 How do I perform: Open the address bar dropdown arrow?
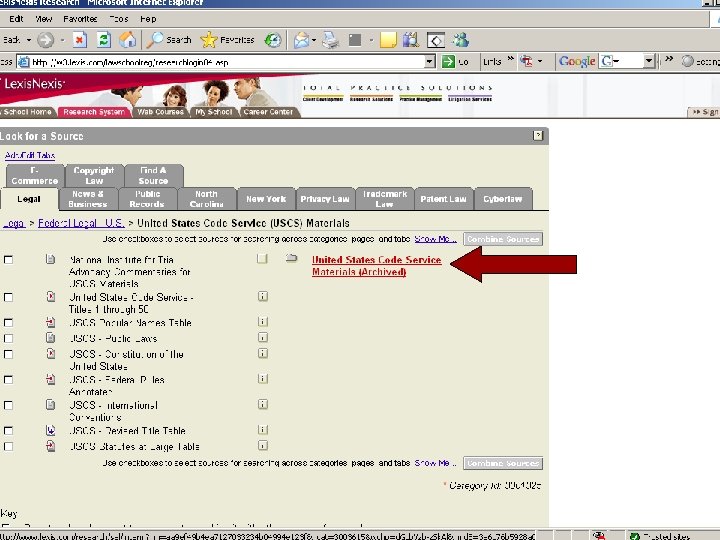[429, 61]
